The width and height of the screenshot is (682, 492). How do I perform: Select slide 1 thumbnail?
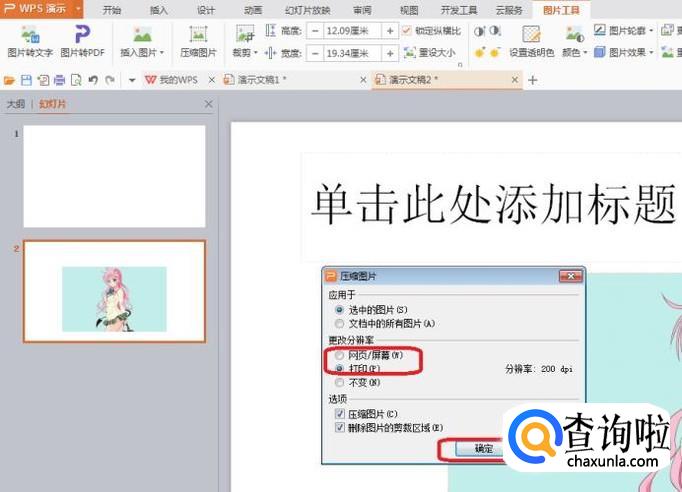coord(114,176)
